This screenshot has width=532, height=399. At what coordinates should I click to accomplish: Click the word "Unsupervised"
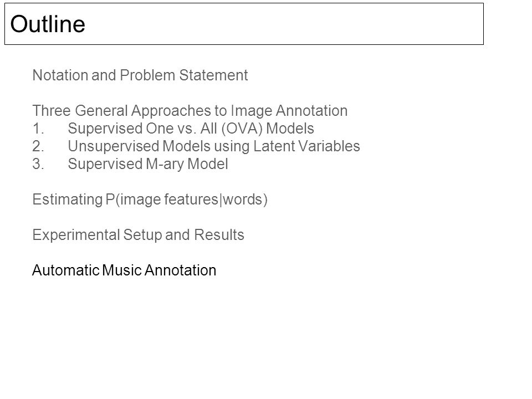click(113, 146)
